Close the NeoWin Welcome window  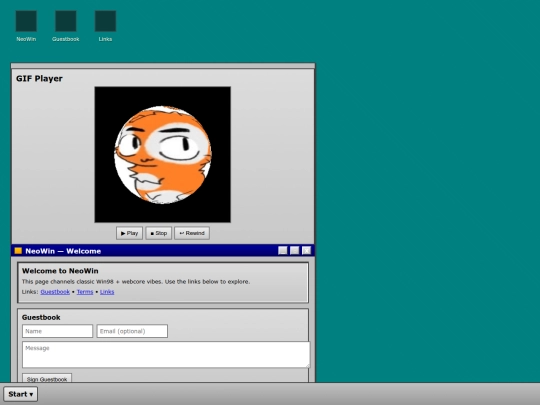tap(306, 251)
